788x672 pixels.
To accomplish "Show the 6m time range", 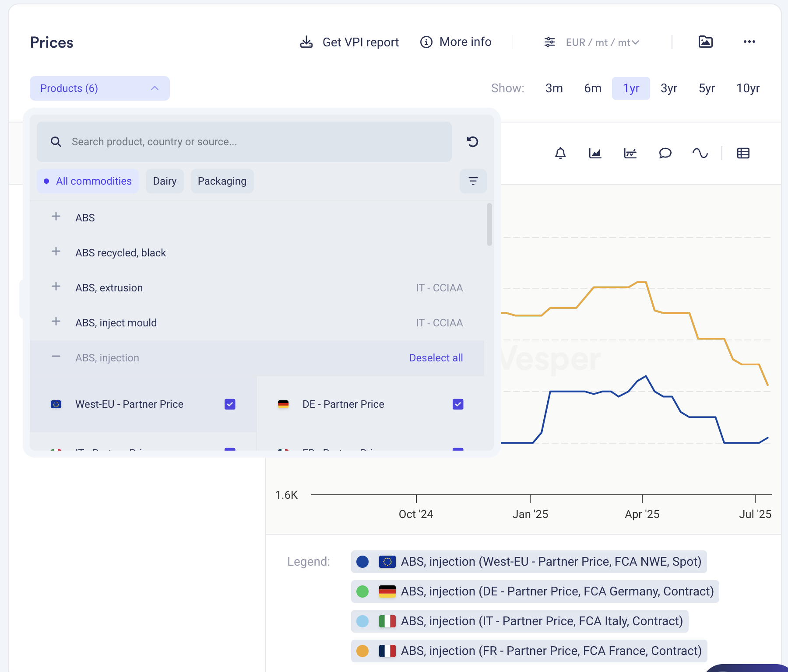I will pos(593,88).
